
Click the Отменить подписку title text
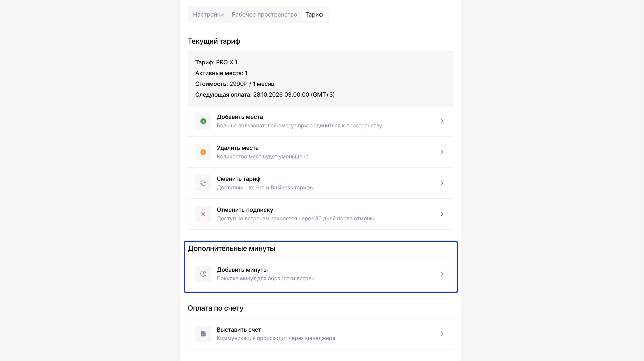click(245, 210)
